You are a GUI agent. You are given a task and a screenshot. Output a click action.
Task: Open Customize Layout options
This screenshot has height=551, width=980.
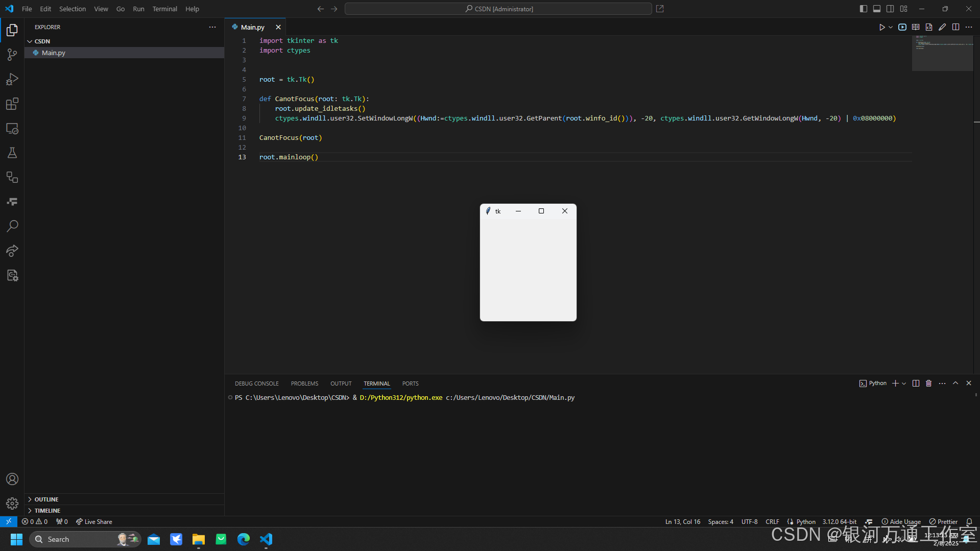pyautogui.click(x=904, y=9)
